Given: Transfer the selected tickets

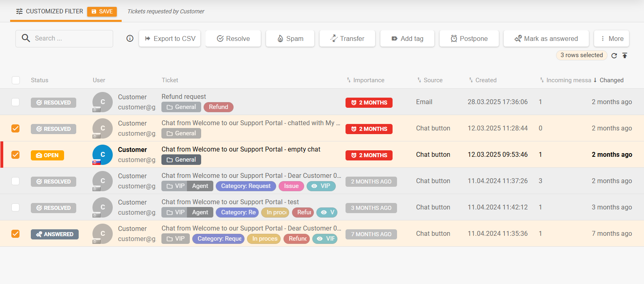Looking at the screenshot, I should tap(347, 38).
